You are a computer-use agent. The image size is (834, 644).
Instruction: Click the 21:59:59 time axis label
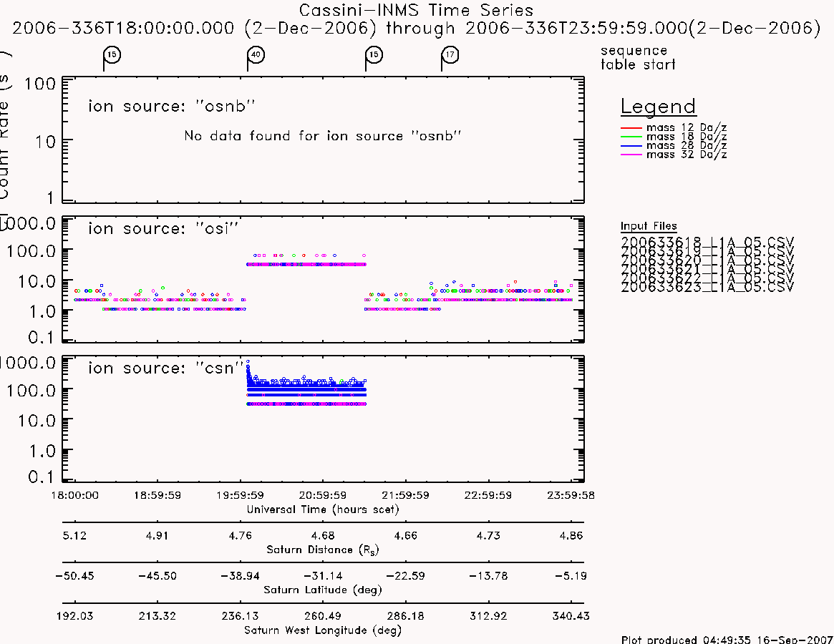coord(405,495)
